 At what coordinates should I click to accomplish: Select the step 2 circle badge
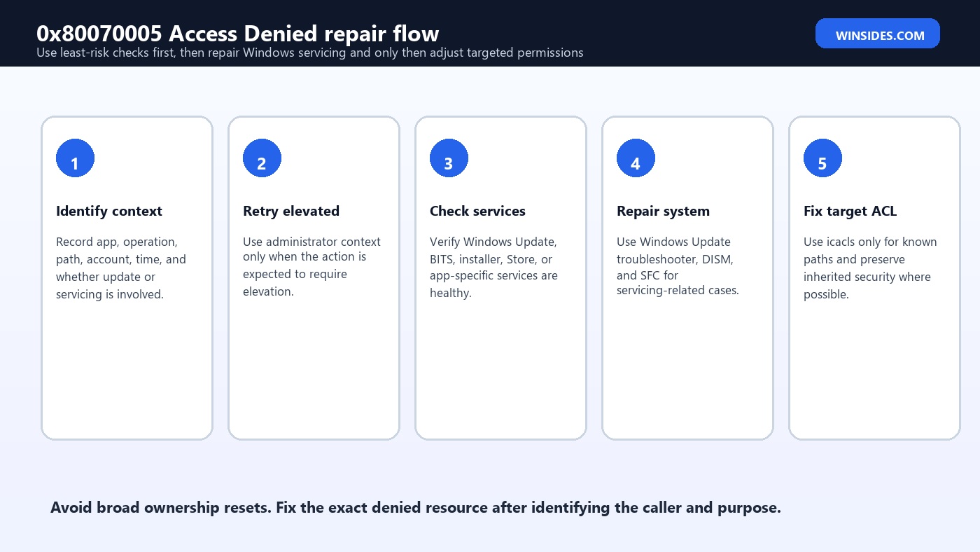(x=262, y=158)
